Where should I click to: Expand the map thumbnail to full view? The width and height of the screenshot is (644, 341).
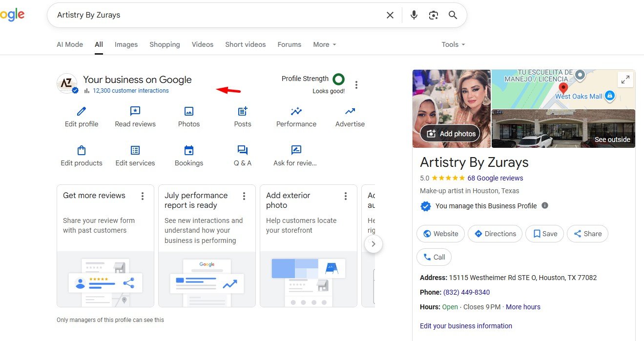625,80
